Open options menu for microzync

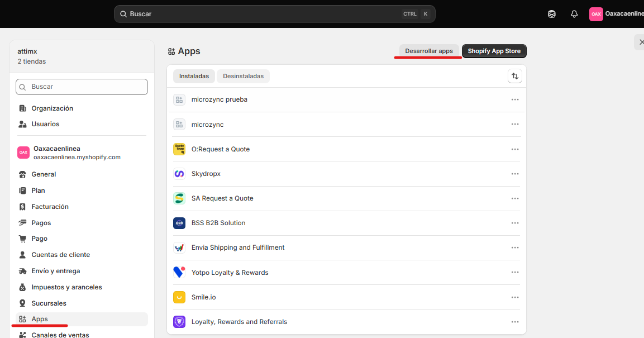tap(514, 125)
